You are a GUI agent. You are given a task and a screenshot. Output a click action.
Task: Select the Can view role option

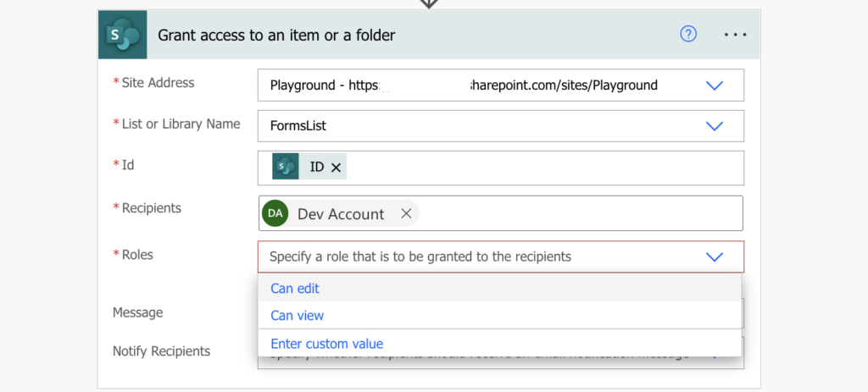(x=500, y=316)
